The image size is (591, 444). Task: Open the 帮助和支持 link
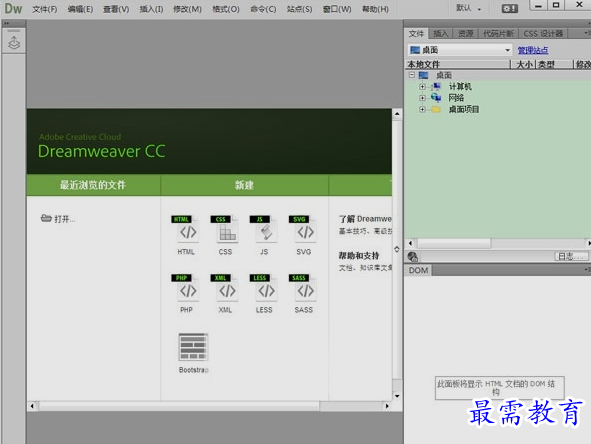pyautogui.click(x=358, y=256)
